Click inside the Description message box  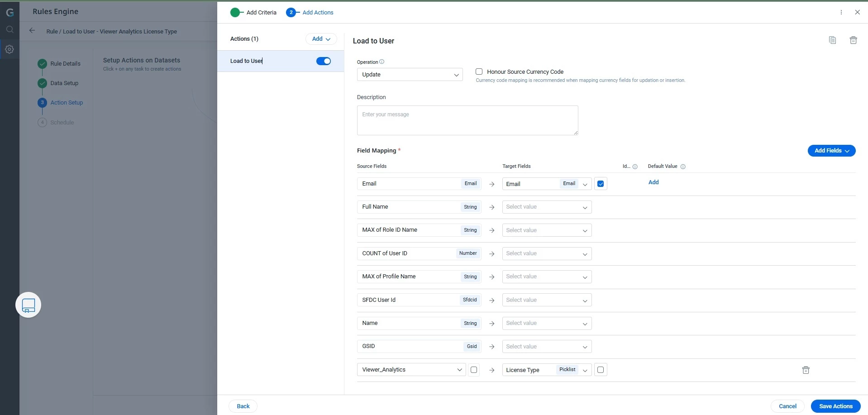pyautogui.click(x=467, y=120)
